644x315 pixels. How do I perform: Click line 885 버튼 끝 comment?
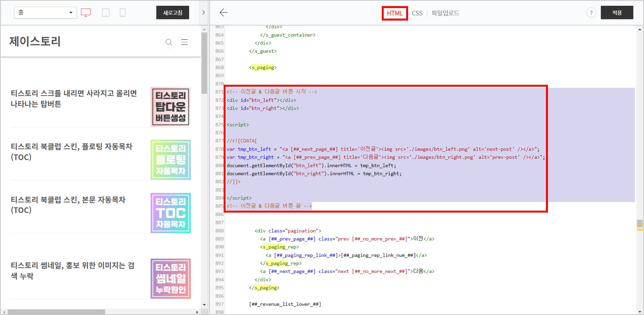269,206
